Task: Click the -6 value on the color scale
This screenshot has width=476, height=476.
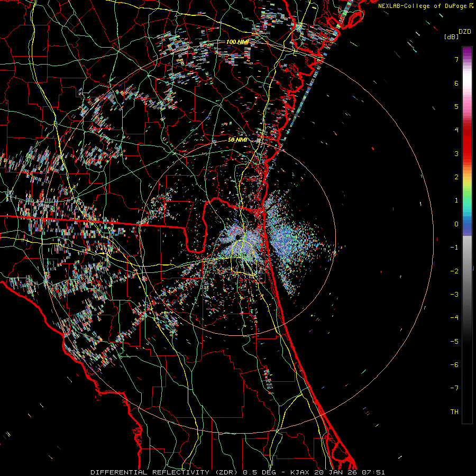Action: (x=454, y=365)
